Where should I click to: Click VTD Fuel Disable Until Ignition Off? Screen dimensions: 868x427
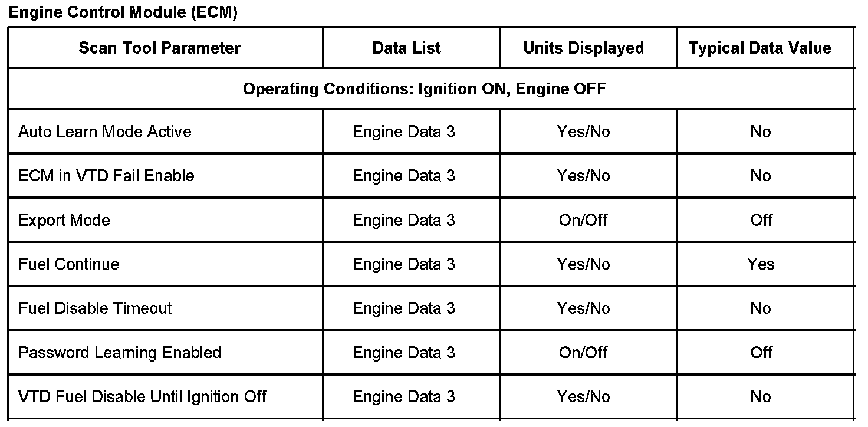click(142, 396)
